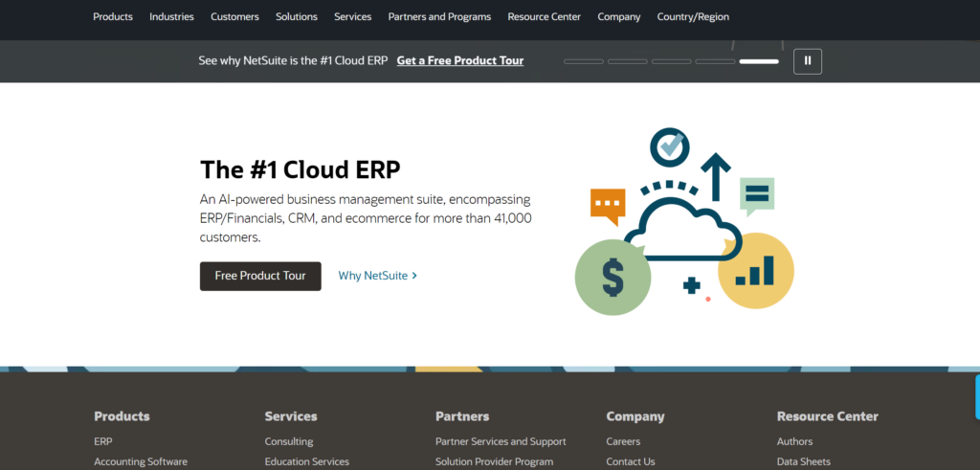Click the bar chart circle illustration
980x470 pixels.
755,271
